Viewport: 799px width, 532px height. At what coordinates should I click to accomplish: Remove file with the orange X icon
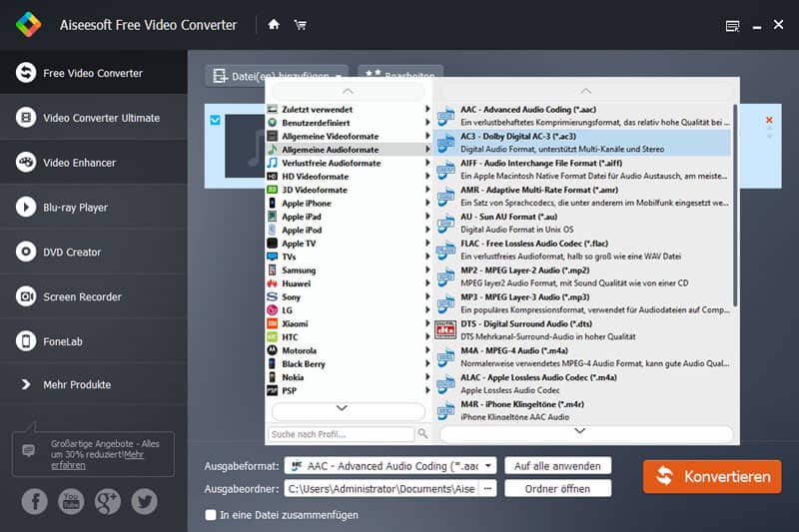click(769, 120)
